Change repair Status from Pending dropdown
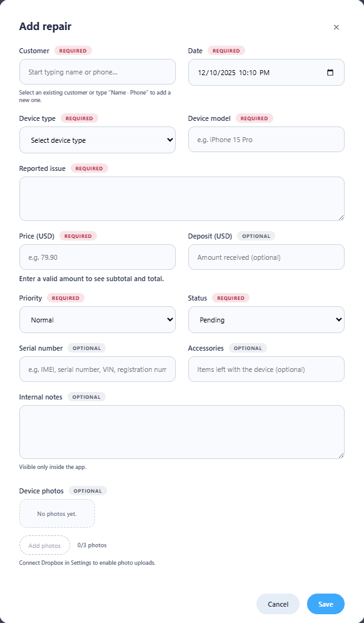The image size is (364, 623). [x=266, y=319]
